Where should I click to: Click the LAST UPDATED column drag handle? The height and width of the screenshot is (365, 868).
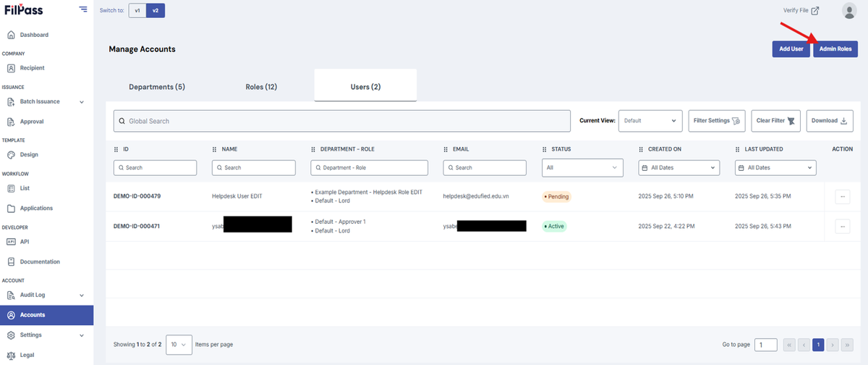[738, 149]
